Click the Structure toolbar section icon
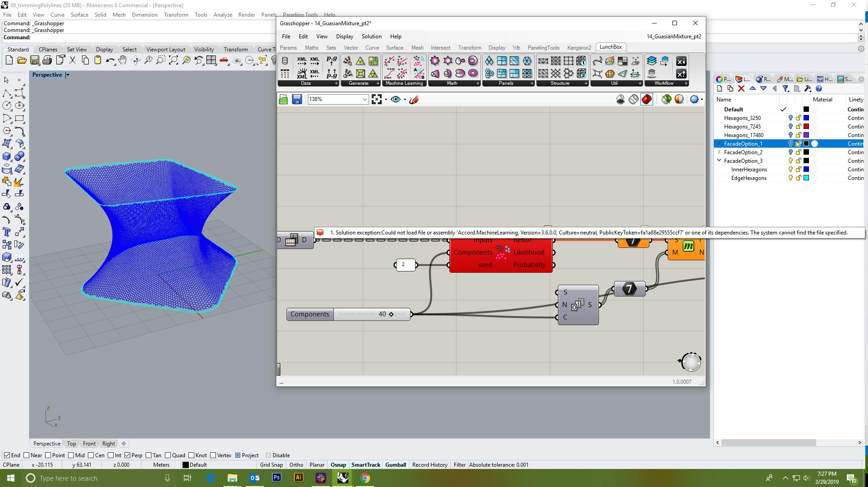This screenshot has width=868, height=487. tap(560, 83)
